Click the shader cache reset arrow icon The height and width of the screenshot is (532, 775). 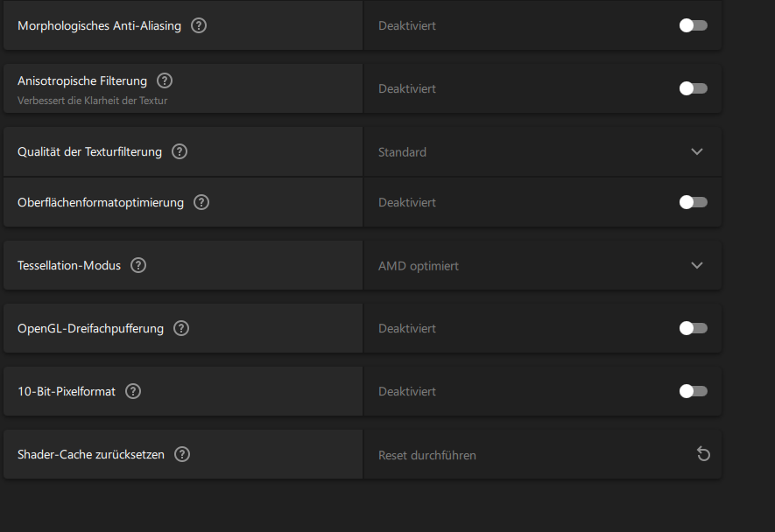[x=703, y=454]
